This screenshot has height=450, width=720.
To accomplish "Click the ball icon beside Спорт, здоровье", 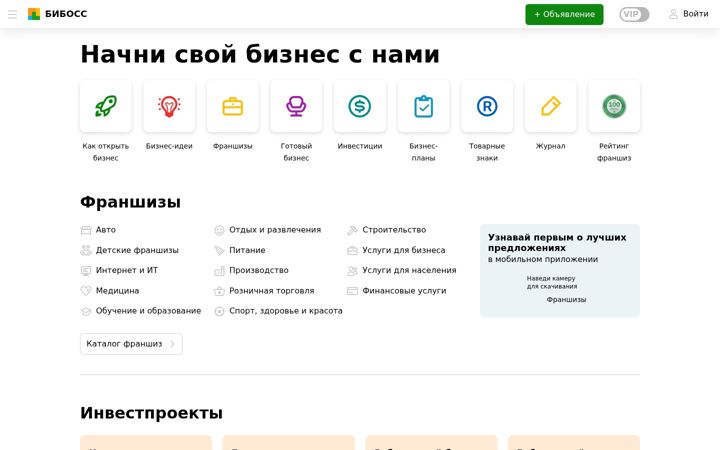I will coord(219,311).
